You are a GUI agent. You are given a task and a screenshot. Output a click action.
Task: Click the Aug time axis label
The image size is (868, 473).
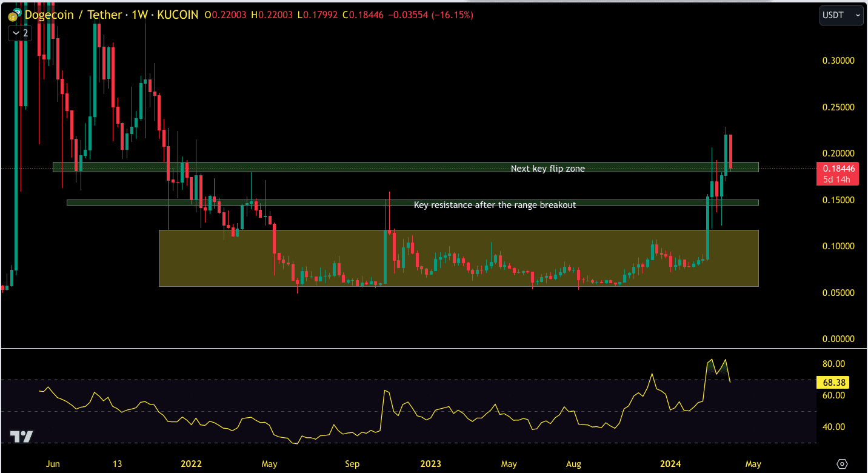(x=573, y=464)
